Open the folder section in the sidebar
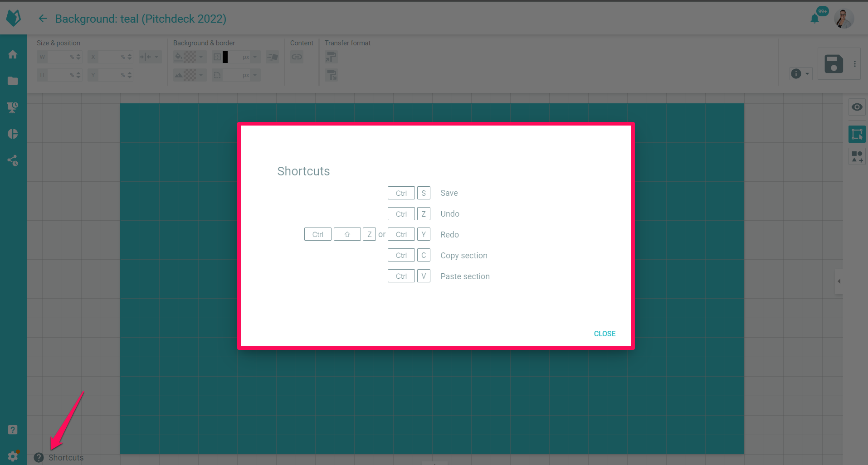Viewport: 868px width, 465px height. click(x=13, y=81)
